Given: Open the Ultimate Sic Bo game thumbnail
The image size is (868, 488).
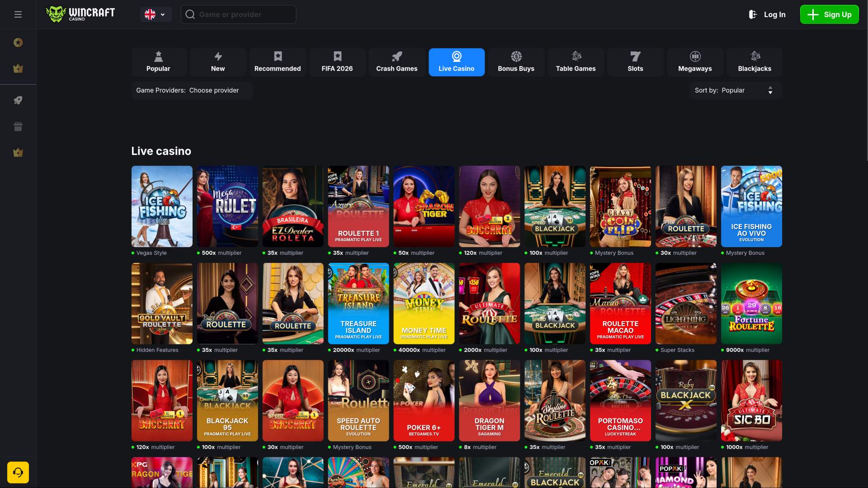Looking at the screenshot, I should (x=751, y=401).
